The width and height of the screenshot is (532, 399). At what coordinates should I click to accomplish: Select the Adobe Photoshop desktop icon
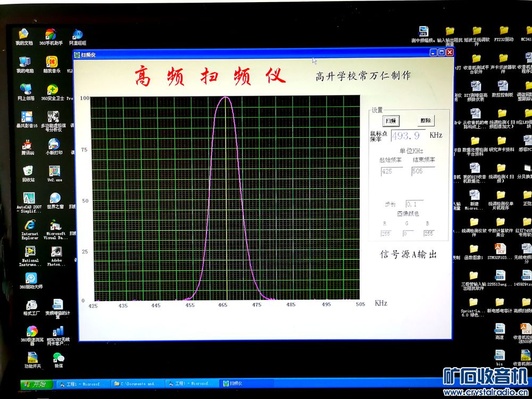56,256
